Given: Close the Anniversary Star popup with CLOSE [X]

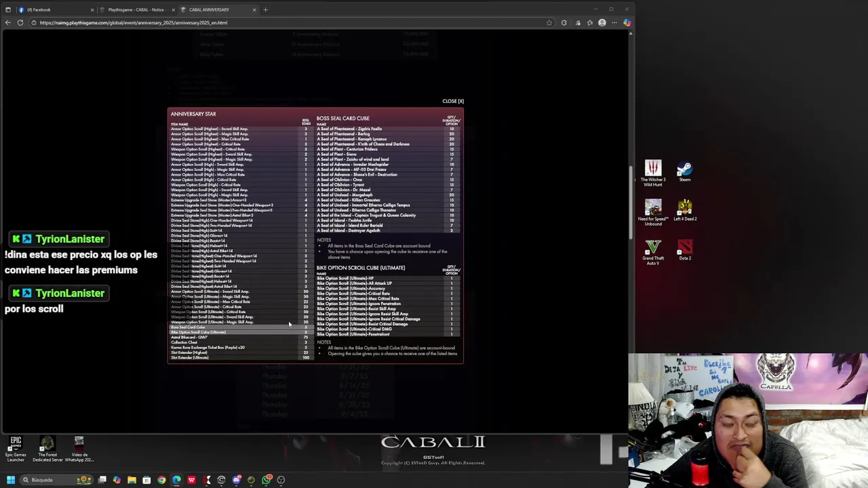Looking at the screenshot, I should [453, 101].
